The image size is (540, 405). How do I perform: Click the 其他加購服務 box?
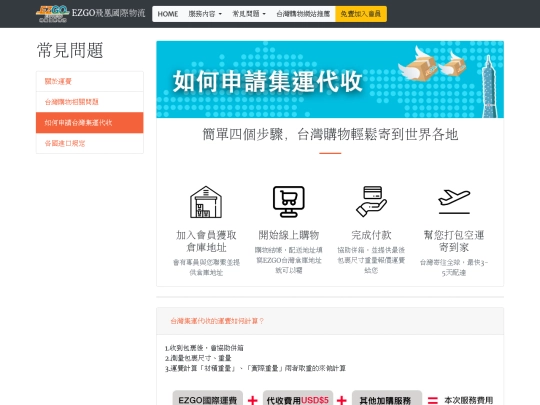pyautogui.click(x=387, y=399)
